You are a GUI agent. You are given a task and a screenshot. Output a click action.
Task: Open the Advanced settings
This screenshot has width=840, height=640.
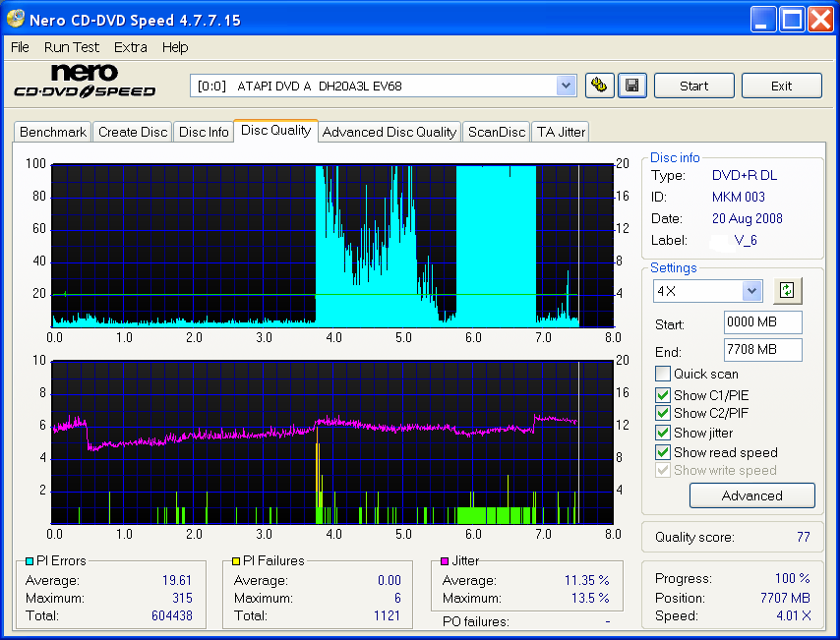751,495
